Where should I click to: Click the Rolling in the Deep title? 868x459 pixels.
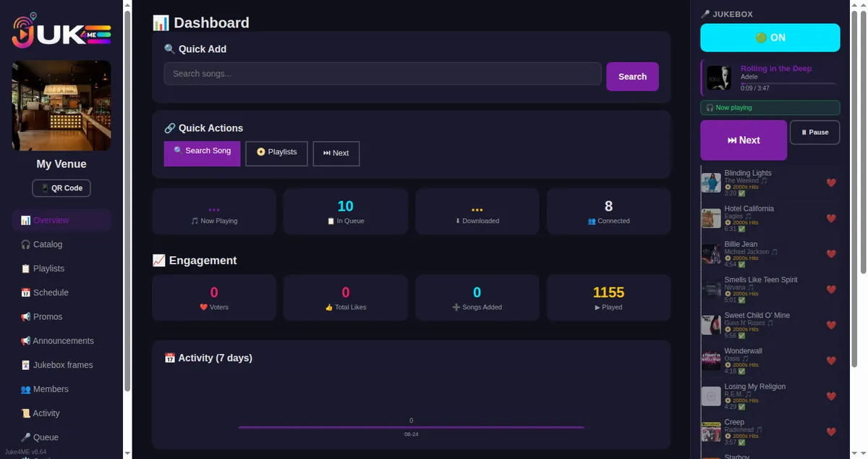coord(776,69)
